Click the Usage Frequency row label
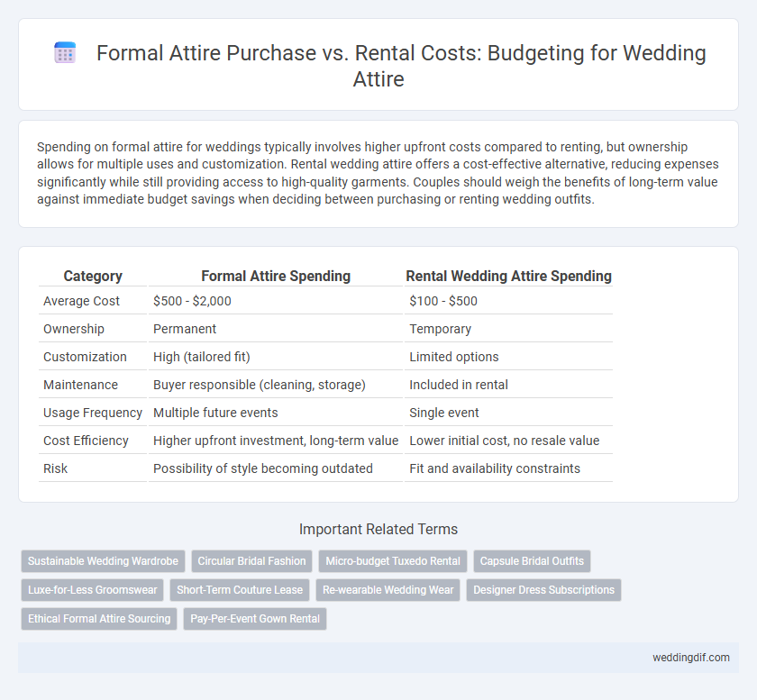This screenshot has height=700, width=757. tap(93, 413)
